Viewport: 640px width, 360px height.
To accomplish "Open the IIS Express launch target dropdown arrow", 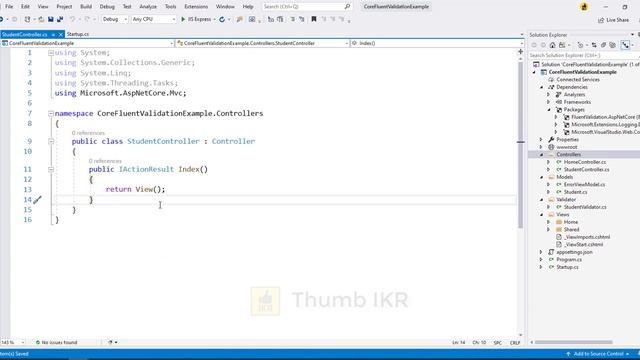I will [x=214, y=19].
